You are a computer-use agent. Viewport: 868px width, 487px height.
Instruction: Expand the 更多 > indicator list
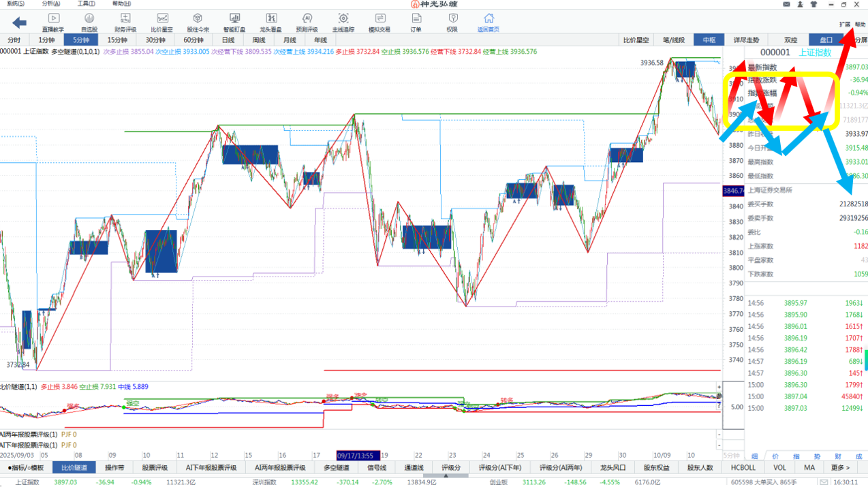tap(840, 468)
